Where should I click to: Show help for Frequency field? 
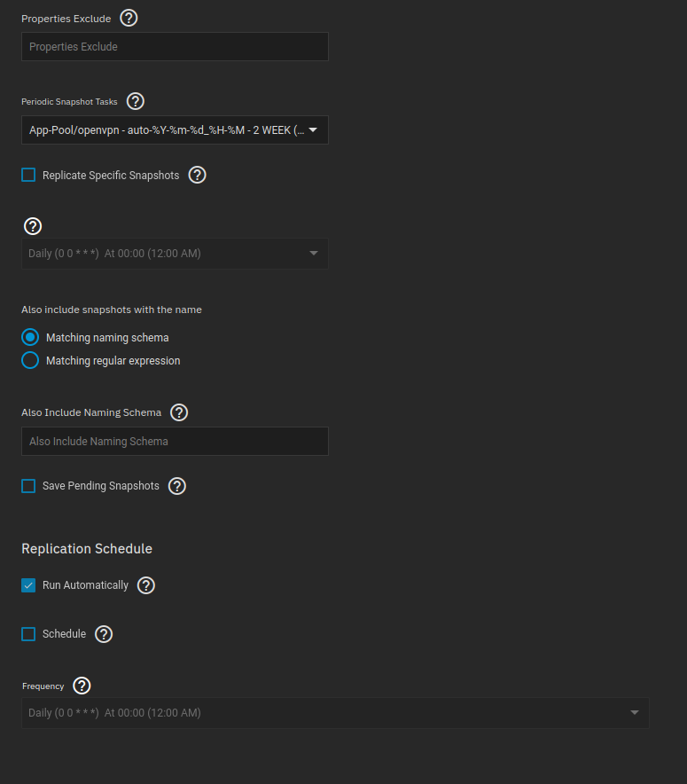coord(82,686)
